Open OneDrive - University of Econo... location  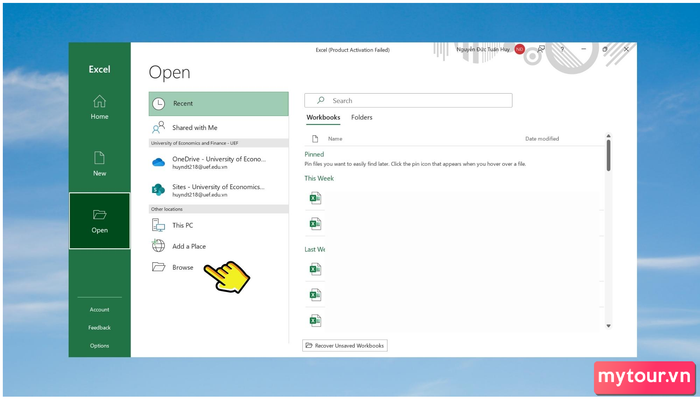point(218,163)
